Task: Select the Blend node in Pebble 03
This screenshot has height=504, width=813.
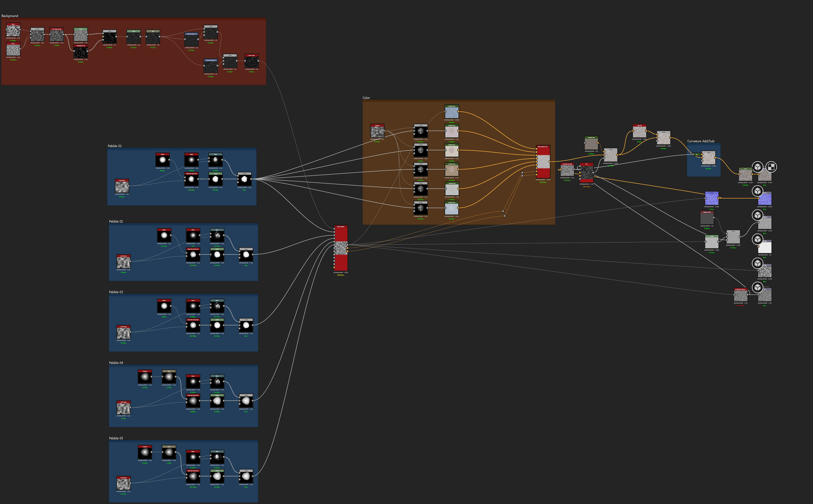Action: [x=246, y=325]
